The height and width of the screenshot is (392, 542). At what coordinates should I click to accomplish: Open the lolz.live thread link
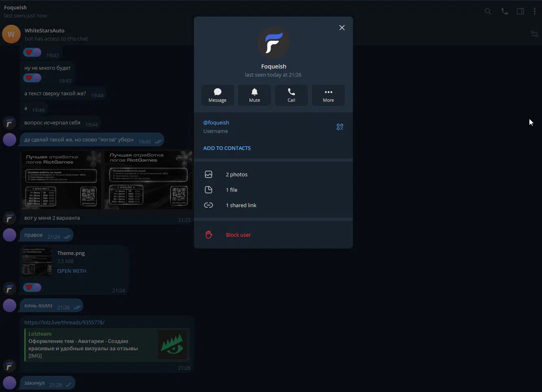pyautogui.click(x=65, y=322)
